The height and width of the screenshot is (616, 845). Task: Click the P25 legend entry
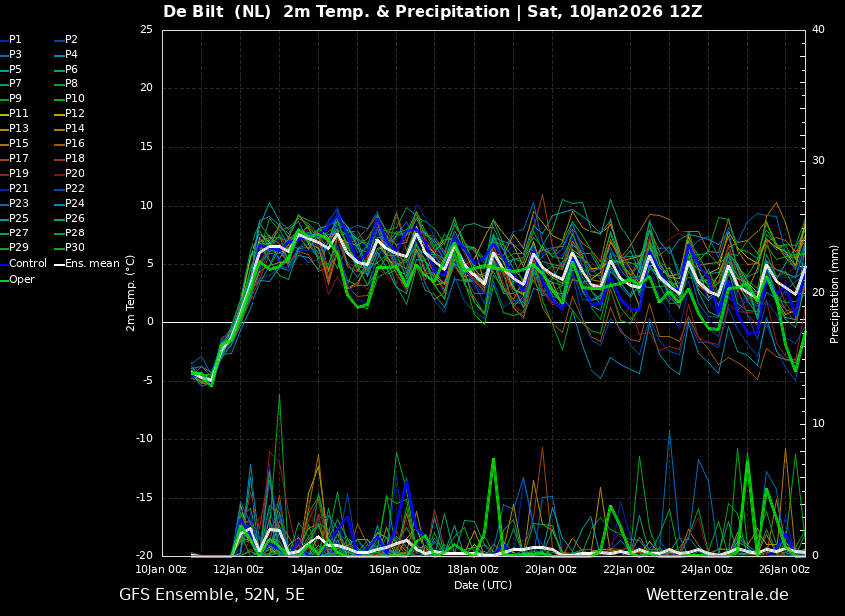tap(18, 218)
